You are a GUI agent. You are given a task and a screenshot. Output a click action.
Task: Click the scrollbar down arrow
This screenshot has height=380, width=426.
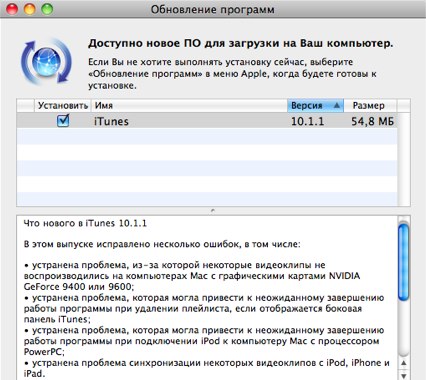(x=404, y=375)
